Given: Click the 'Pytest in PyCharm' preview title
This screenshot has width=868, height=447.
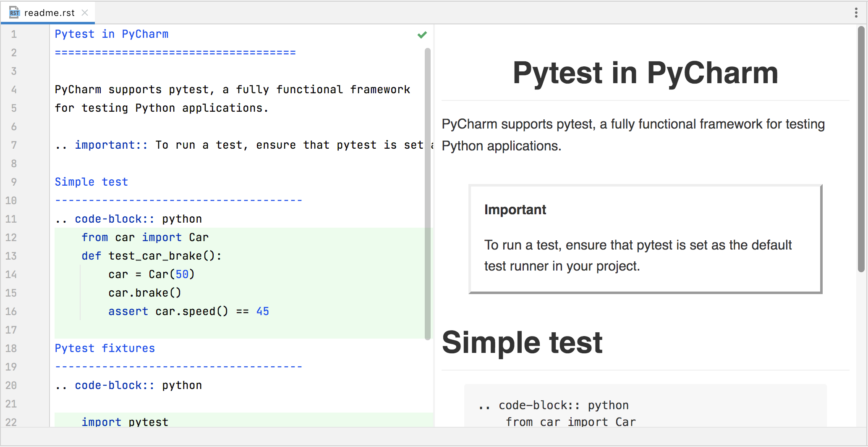Looking at the screenshot, I should 645,73.
